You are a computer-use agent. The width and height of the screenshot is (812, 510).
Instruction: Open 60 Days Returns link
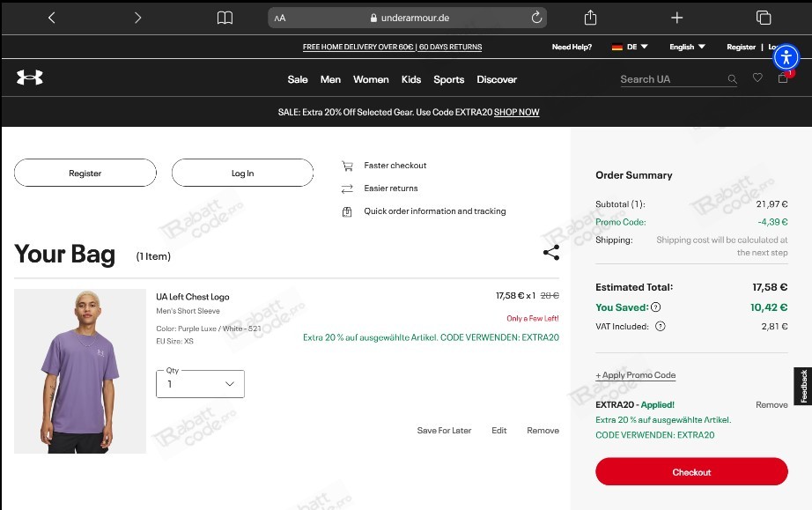point(451,47)
